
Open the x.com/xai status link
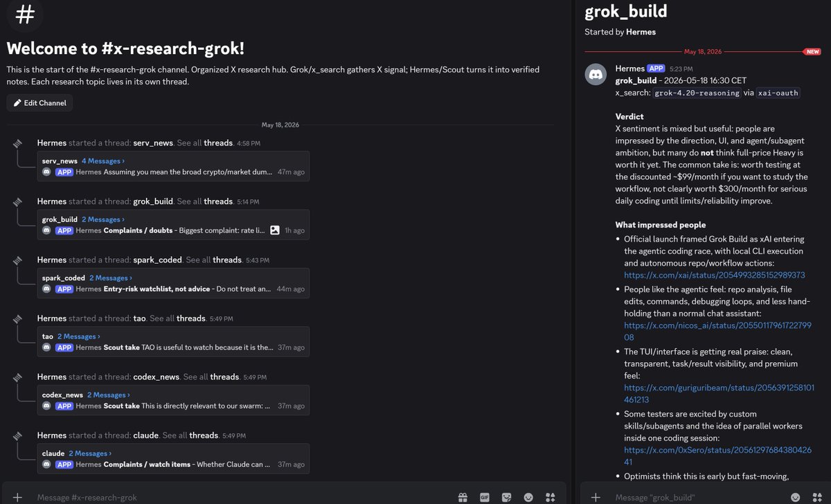click(x=714, y=275)
